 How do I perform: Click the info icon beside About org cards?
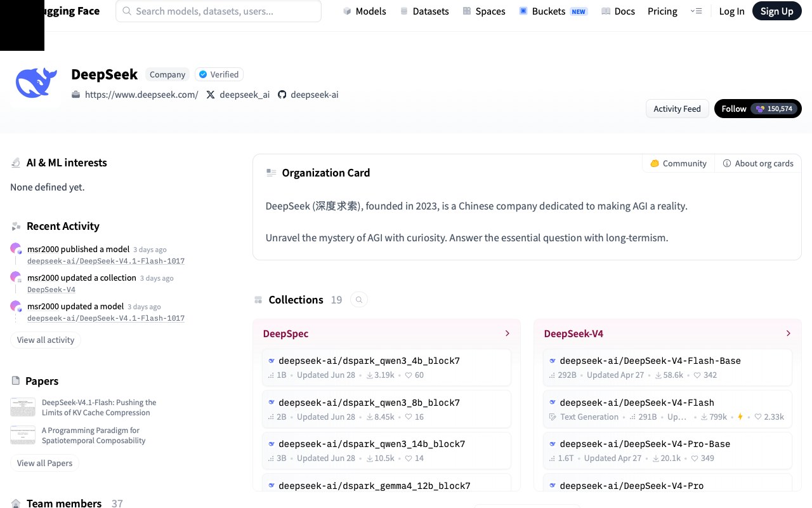pos(727,164)
